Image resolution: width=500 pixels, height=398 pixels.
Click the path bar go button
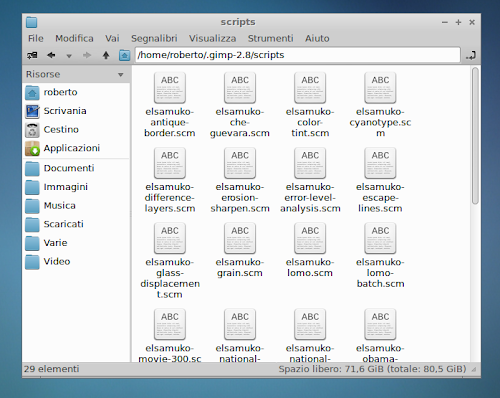(471, 55)
